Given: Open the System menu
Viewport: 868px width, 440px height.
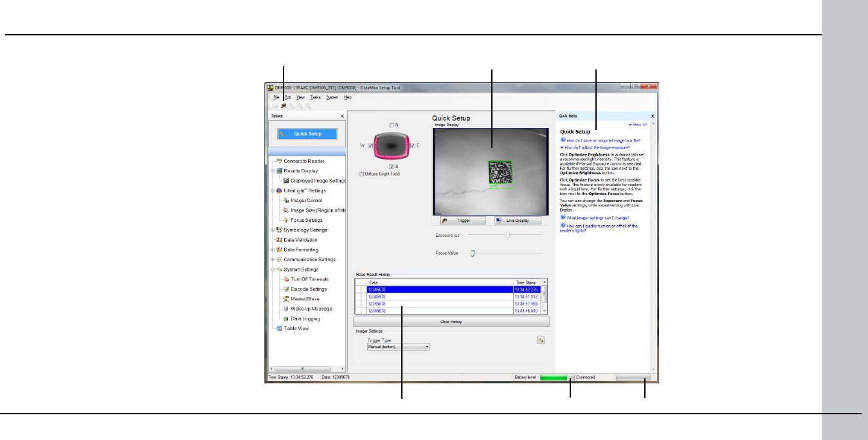Looking at the screenshot, I should coord(332,97).
